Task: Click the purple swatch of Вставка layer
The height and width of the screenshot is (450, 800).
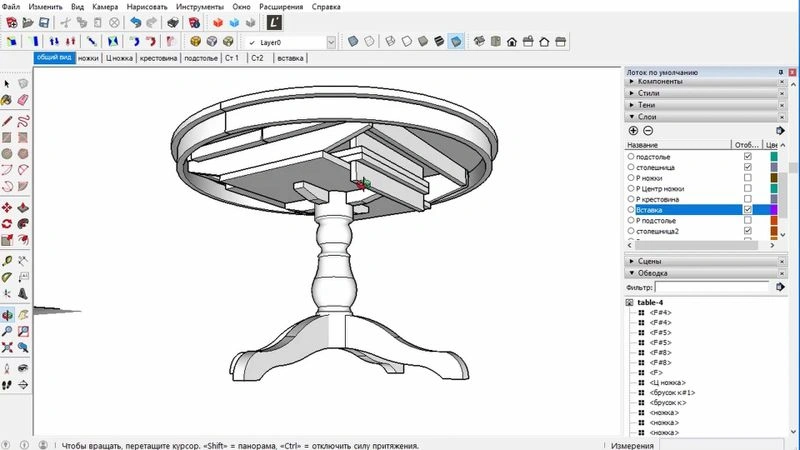Action: pyautogui.click(x=773, y=210)
